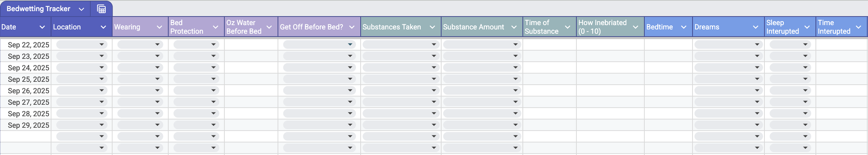This screenshot has height=155, width=868.
Task: Click Bedtime cell for Sep 23, 2025
Action: point(668,56)
